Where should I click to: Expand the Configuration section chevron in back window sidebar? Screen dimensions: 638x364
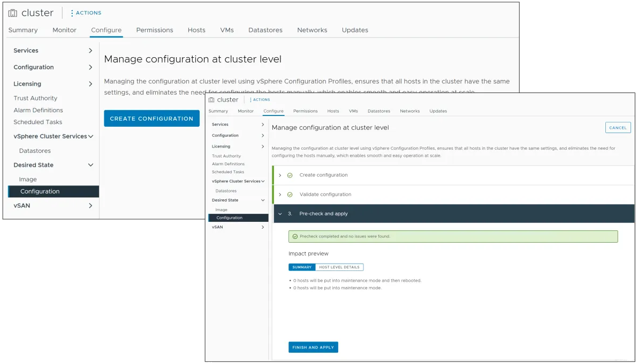click(90, 67)
